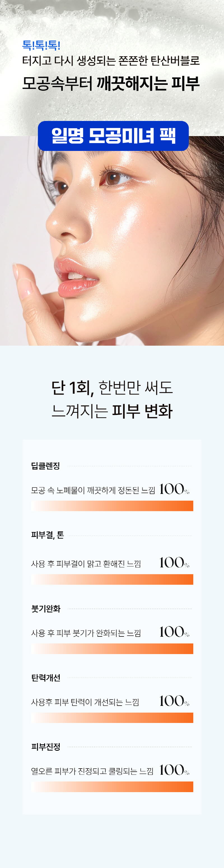
Task: Click the orange bar under 붓기완화
Action: (x=112, y=649)
